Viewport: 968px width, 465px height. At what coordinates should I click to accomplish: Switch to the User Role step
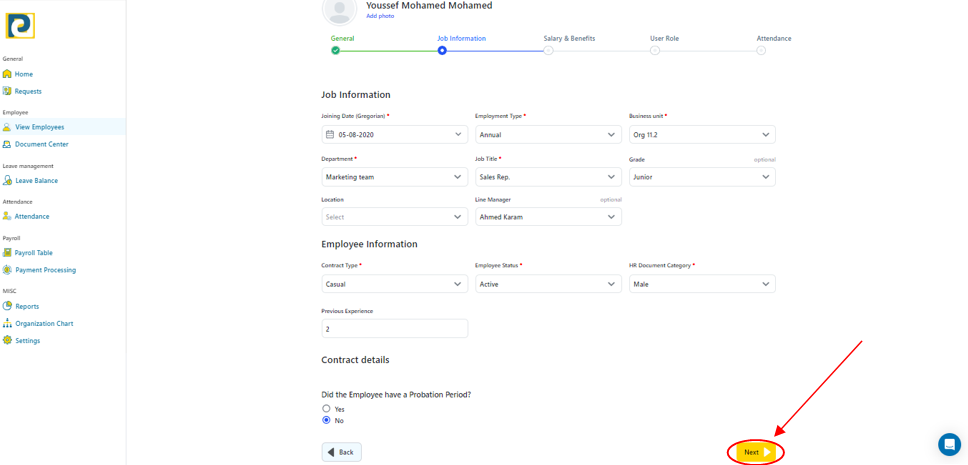(x=654, y=50)
